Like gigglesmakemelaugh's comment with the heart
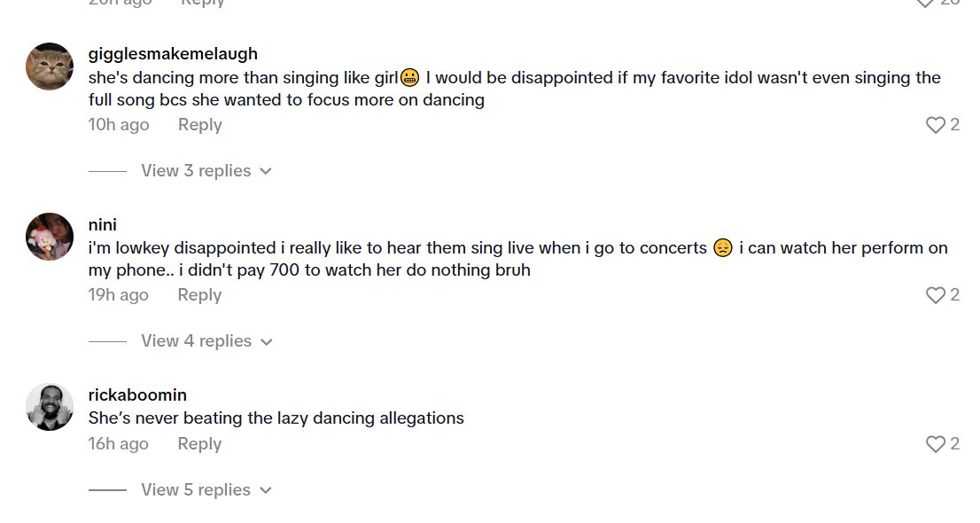Image resolution: width=980 pixels, height=523 pixels. click(x=935, y=125)
